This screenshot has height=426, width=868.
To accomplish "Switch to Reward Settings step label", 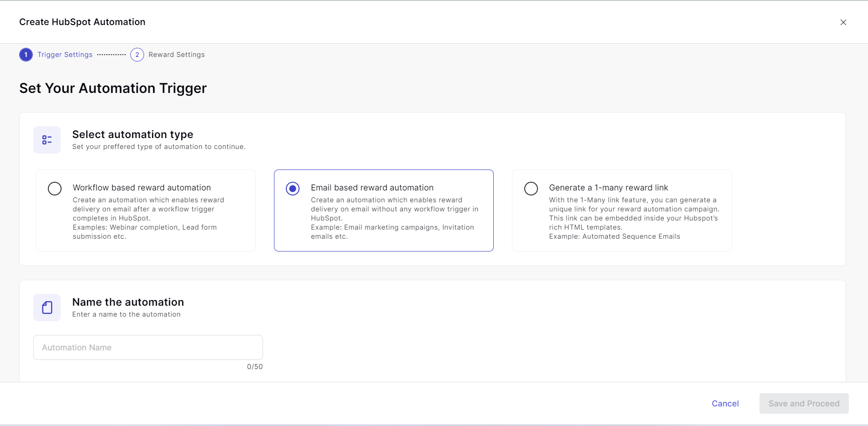I will [x=176, y=55].
